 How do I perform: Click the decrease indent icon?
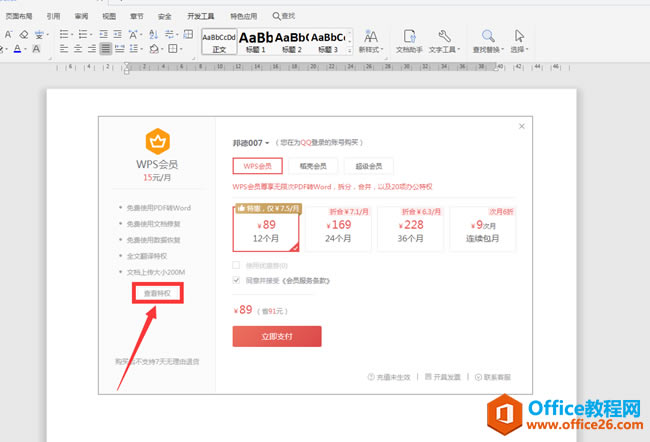click(104, 34)
